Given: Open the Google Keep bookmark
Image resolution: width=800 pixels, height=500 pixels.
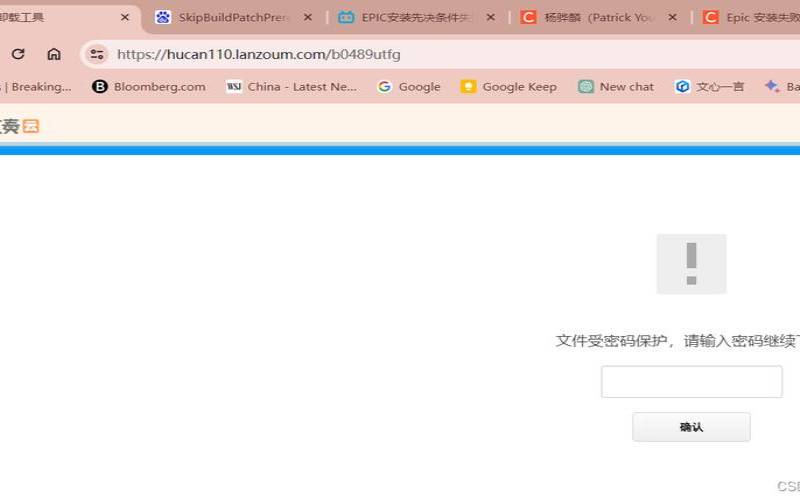Looking at the screenshot, I should 508,87.
